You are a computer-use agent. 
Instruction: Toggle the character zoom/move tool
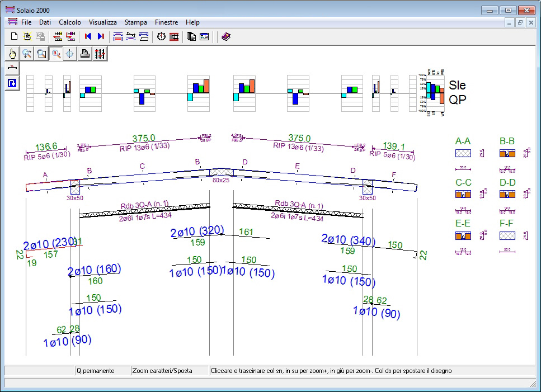[56, 54]
